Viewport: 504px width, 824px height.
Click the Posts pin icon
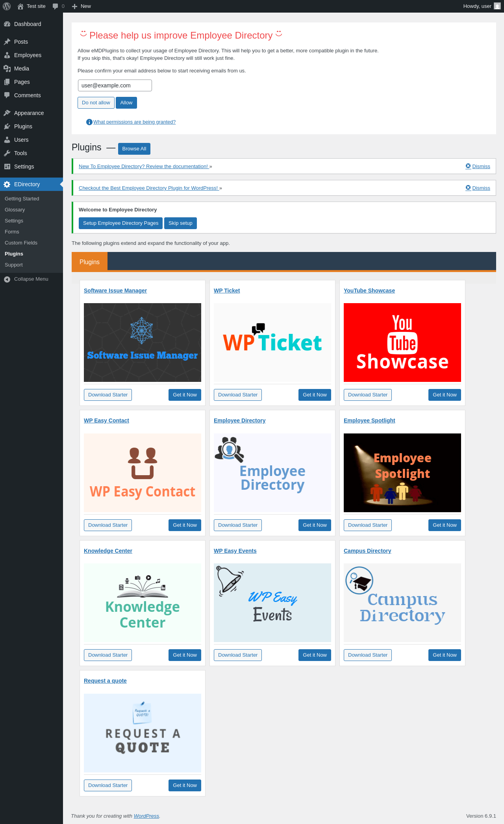[7, 42]
